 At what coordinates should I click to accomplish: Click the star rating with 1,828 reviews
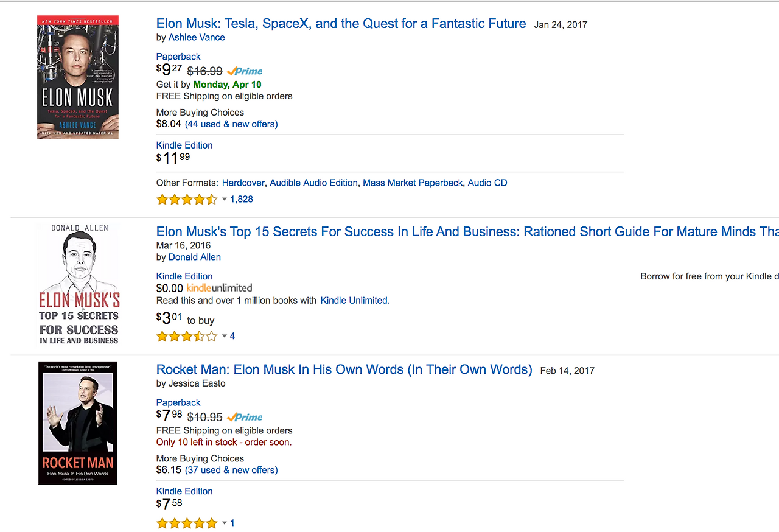tap(187, 200)
